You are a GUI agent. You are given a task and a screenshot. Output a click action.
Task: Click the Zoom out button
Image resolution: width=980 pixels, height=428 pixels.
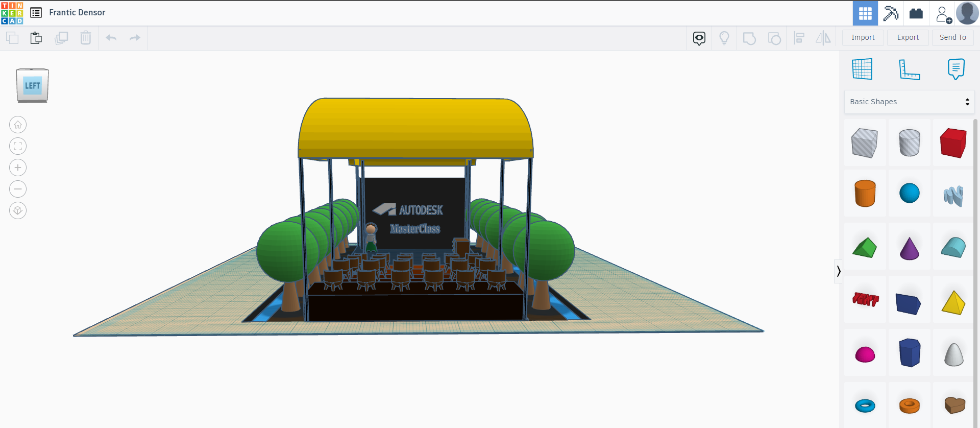[x=18, y=189]
